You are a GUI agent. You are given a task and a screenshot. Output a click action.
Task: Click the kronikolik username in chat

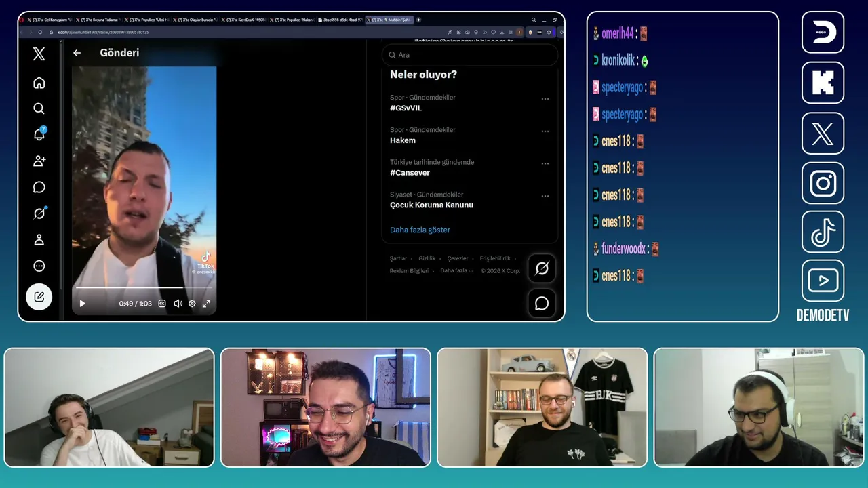[x=618, y=60]
